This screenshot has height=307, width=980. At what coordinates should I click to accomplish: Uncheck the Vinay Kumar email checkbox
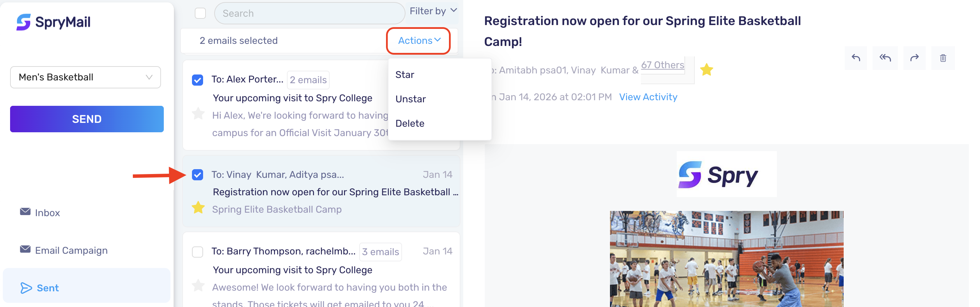pyautogui.click(x=198, y=175)
